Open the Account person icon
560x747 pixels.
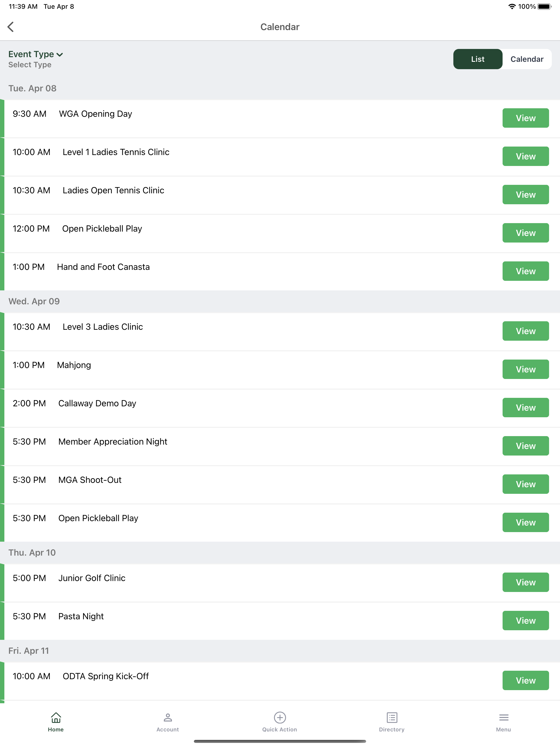(168, 717)
